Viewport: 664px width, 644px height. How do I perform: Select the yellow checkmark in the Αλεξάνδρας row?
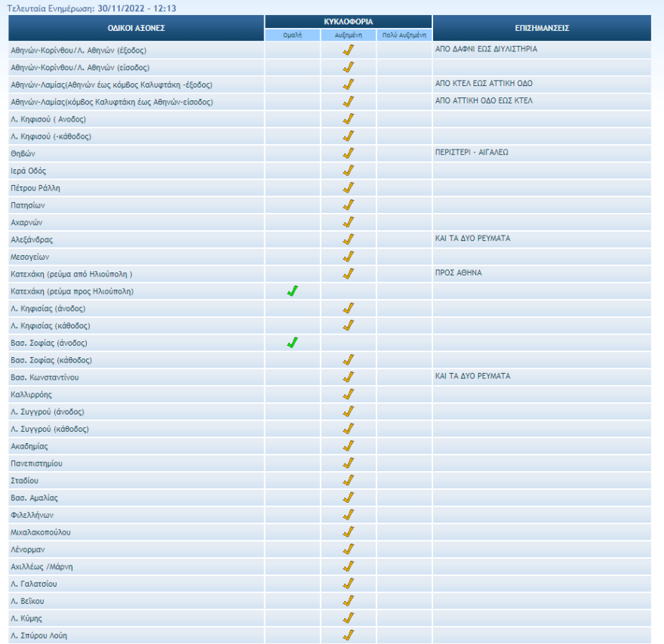coord(349,239)
